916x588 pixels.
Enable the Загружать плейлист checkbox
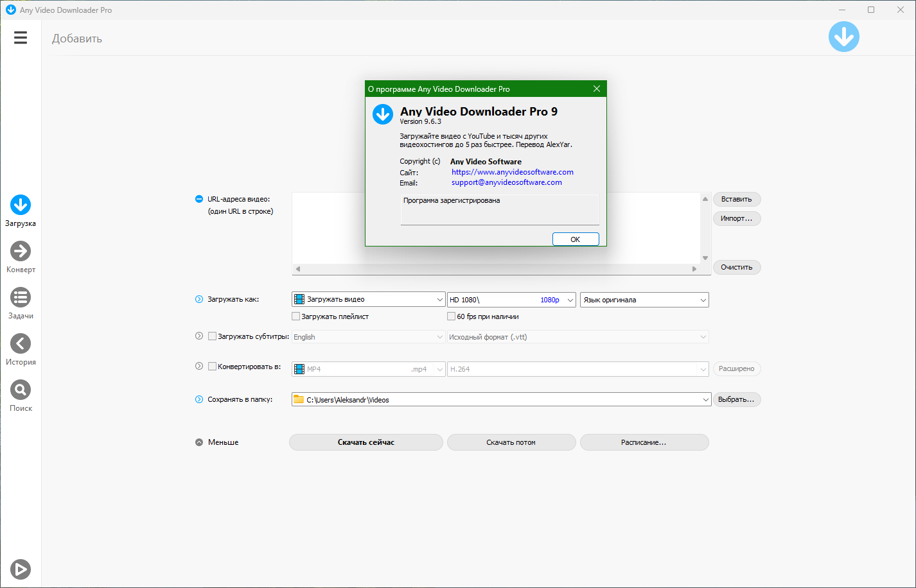click(296, 316)
